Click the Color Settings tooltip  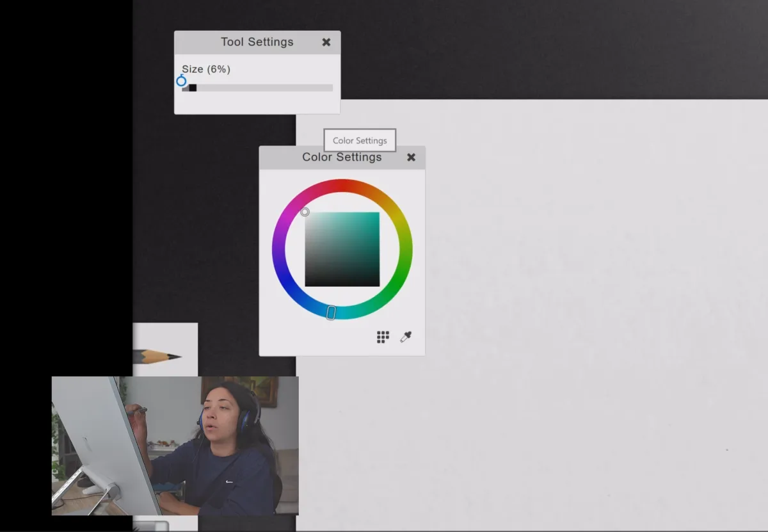[360, 141]
